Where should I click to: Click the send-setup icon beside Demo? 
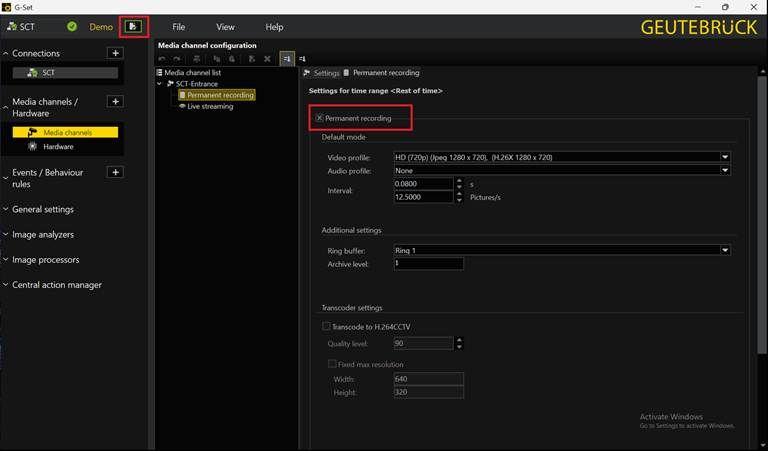tap(133, 26)
